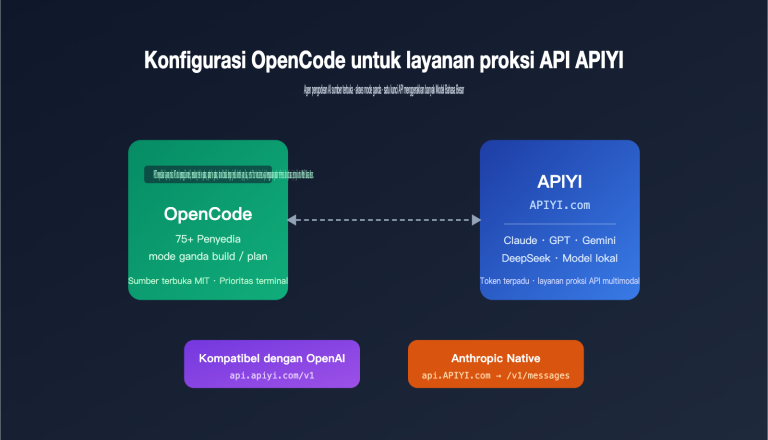The image size is (768, 440).
Task: Click "Sumber terbuka MIT · Prioritas terminal" footer
Action: (x=208, y=281)
